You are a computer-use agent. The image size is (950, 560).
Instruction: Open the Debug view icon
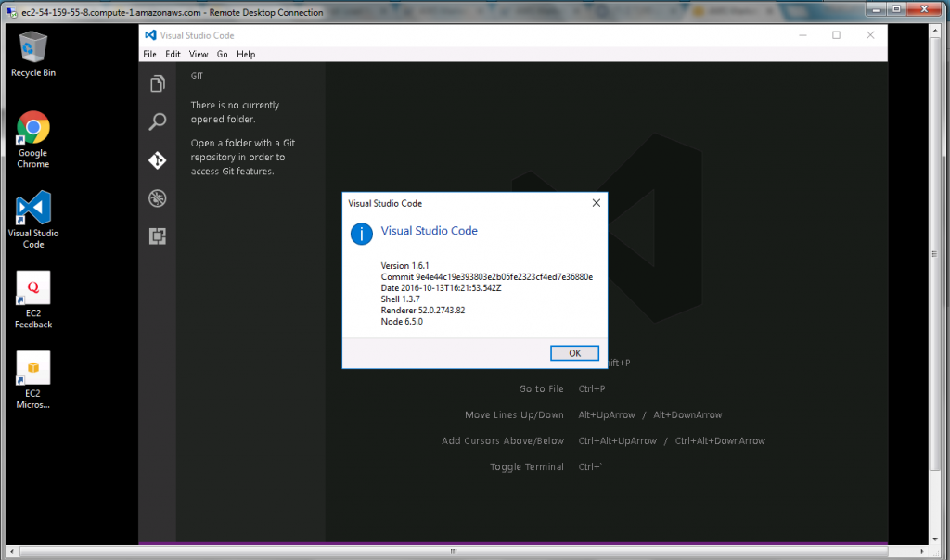157,197
